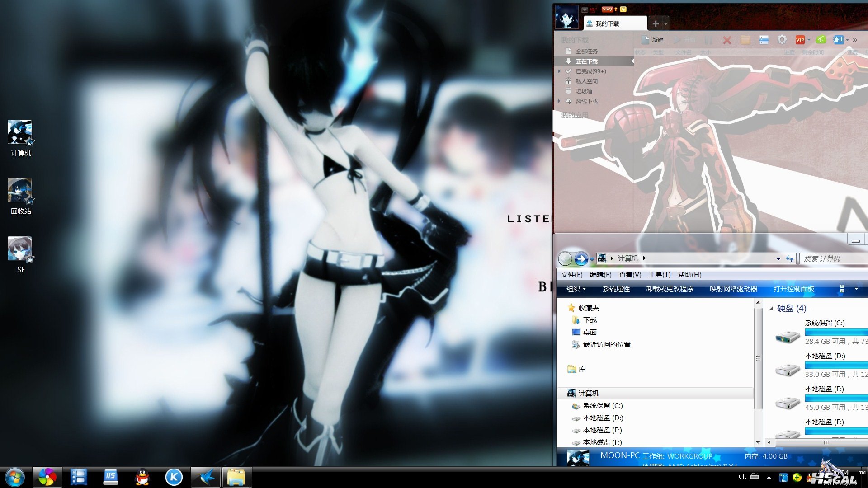Viewport: 868px width, 488px height.
Task: Expand the 离线下载 tree node arrow
Action: (x=559, y=101)
